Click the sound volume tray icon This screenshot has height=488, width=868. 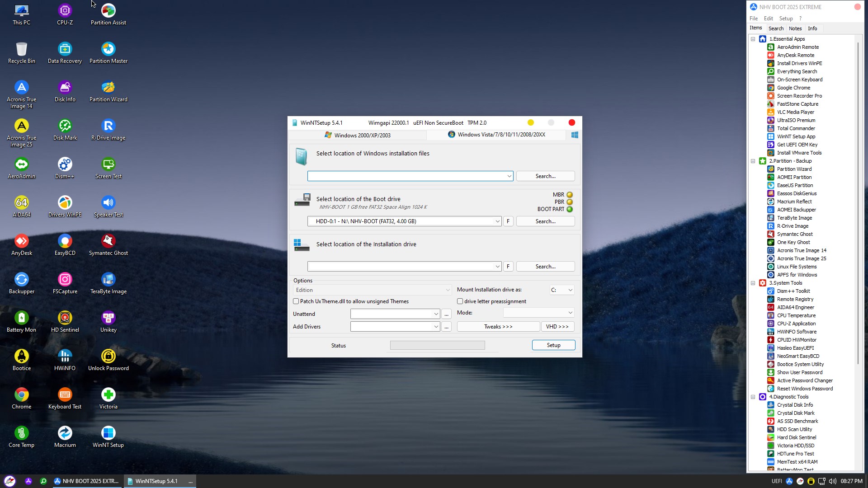(832, 481)
